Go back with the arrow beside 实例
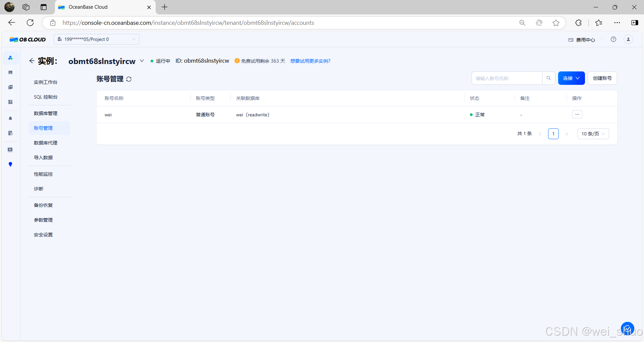 32,61
